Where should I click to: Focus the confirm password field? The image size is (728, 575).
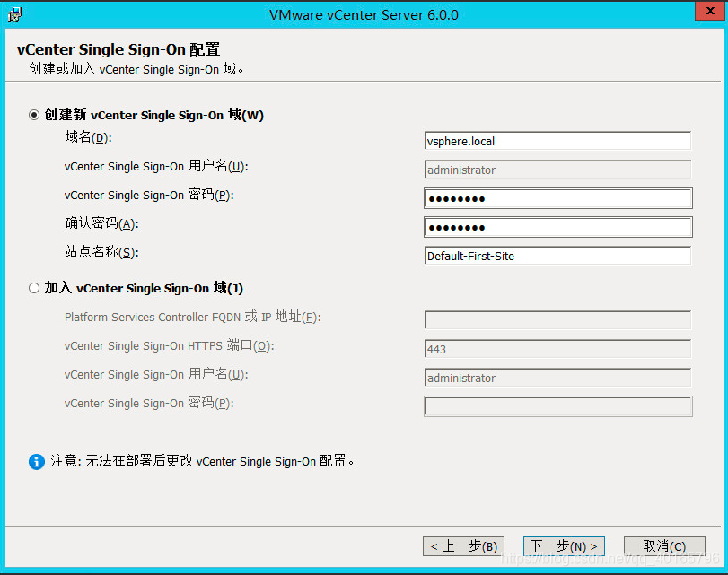click(557, 228)
